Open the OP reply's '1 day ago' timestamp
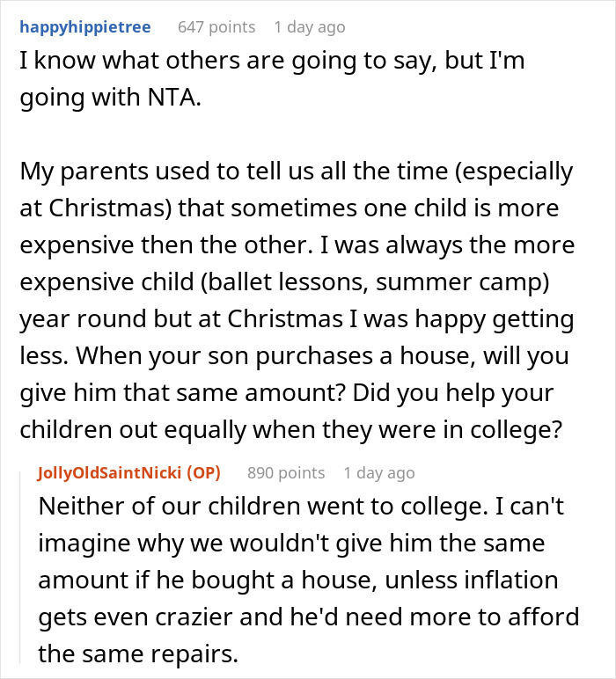 pyautogui.click(x=379, y=472)
